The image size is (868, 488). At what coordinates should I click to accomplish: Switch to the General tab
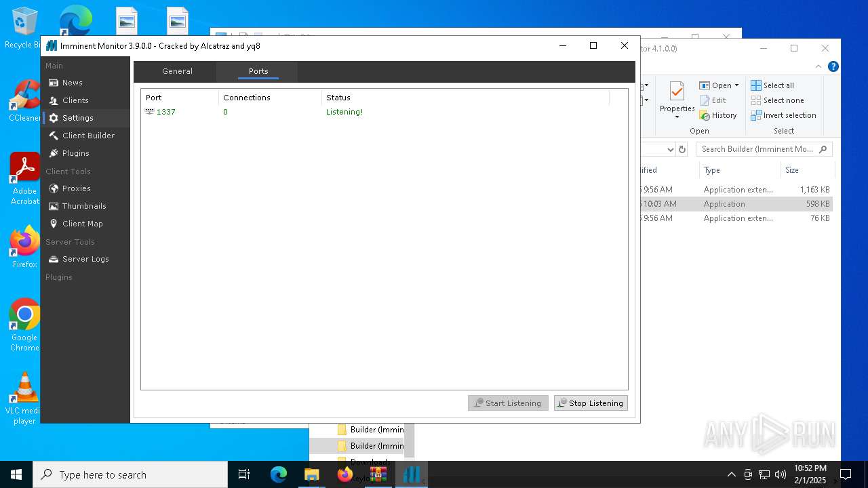[177, 71]
